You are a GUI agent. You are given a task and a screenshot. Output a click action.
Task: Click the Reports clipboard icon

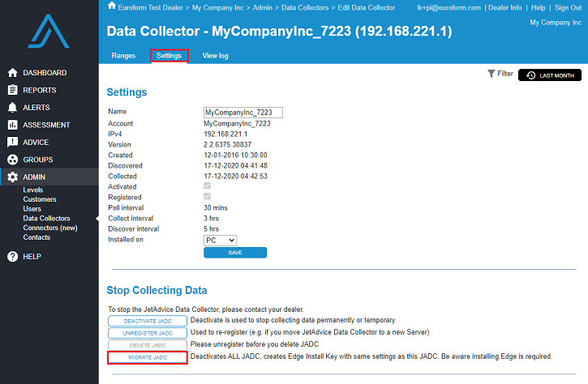pyautogui.click(x=12, y=90)
